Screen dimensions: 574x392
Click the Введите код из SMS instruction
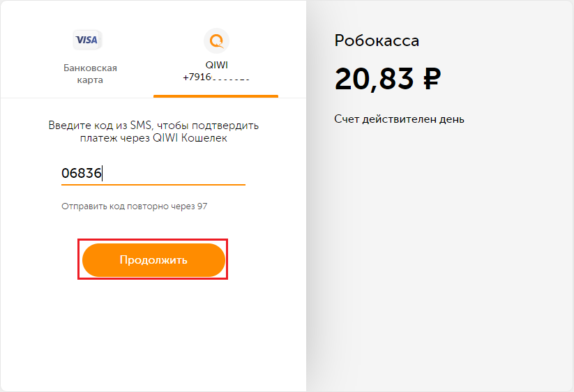click(x=153, y=126)
